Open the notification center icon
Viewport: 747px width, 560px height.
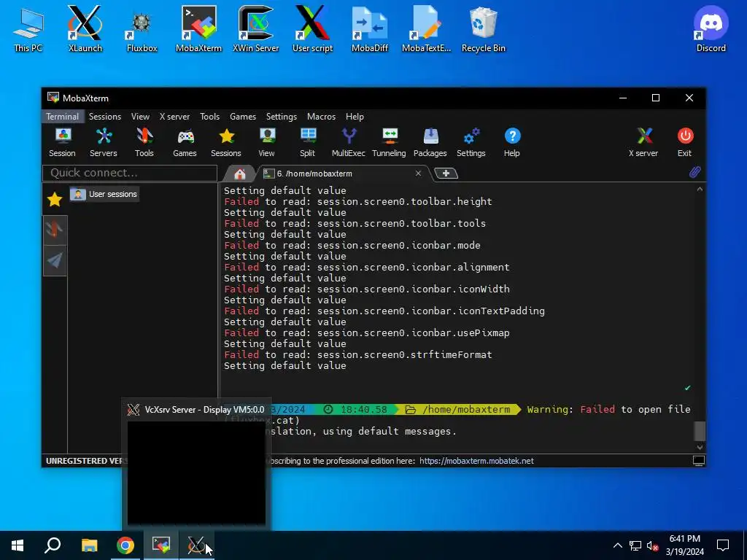point(723,545)
